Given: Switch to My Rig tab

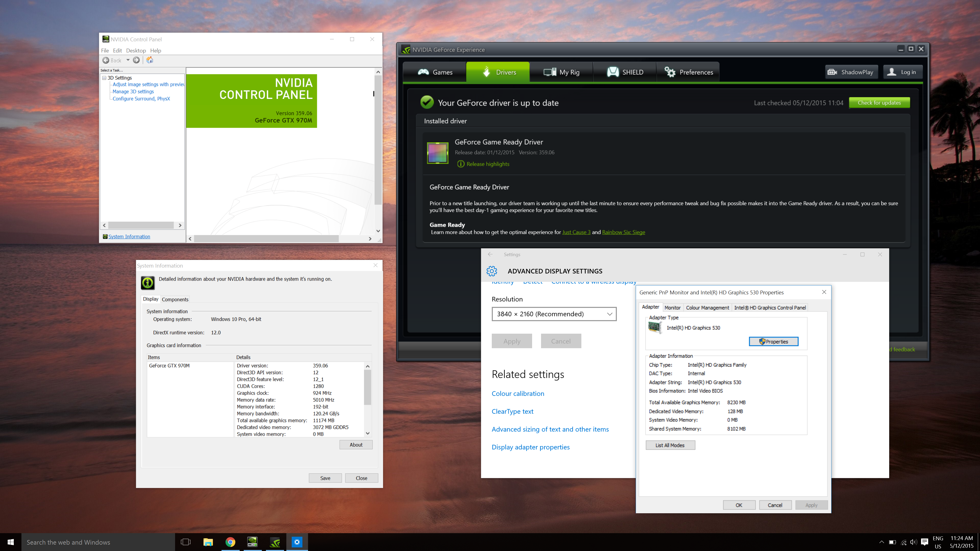Looking at the screenshot, I should coord(561,72).
